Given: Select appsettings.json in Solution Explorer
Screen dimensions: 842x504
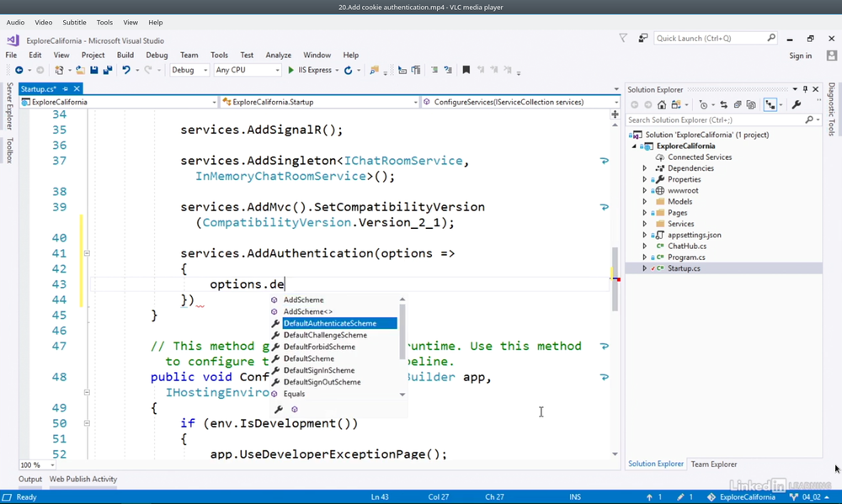Looking at the screenshot, I should 695,235.
